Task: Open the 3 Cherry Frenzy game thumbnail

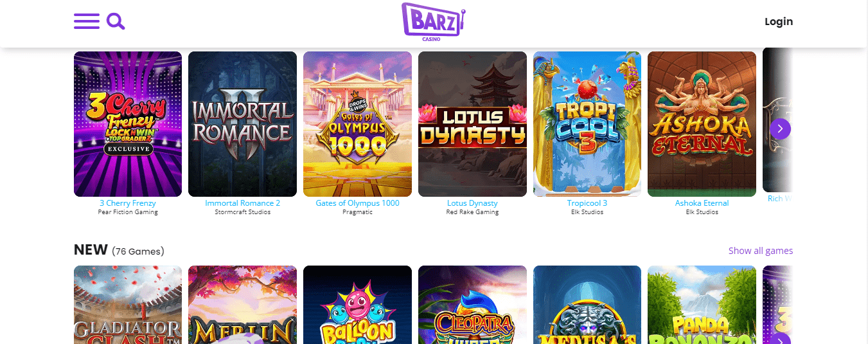Action: pos(128,124)
